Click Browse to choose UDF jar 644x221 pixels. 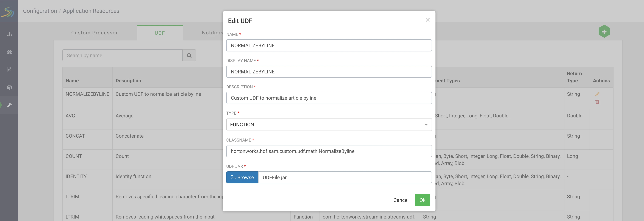pyautogui.click(x=242, y=177)
